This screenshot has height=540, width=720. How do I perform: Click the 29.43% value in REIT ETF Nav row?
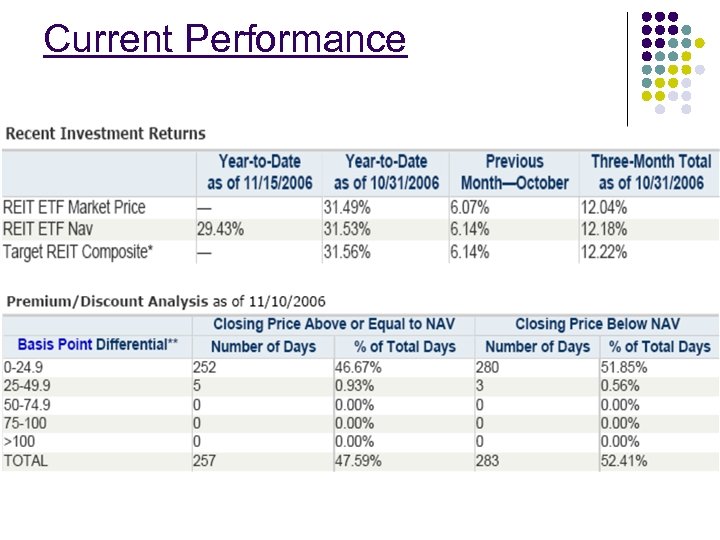(x=220, y=229)
